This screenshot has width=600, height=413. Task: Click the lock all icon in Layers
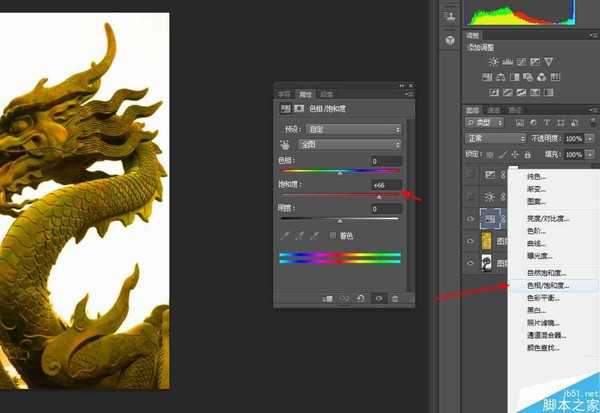tap(527, 155)
